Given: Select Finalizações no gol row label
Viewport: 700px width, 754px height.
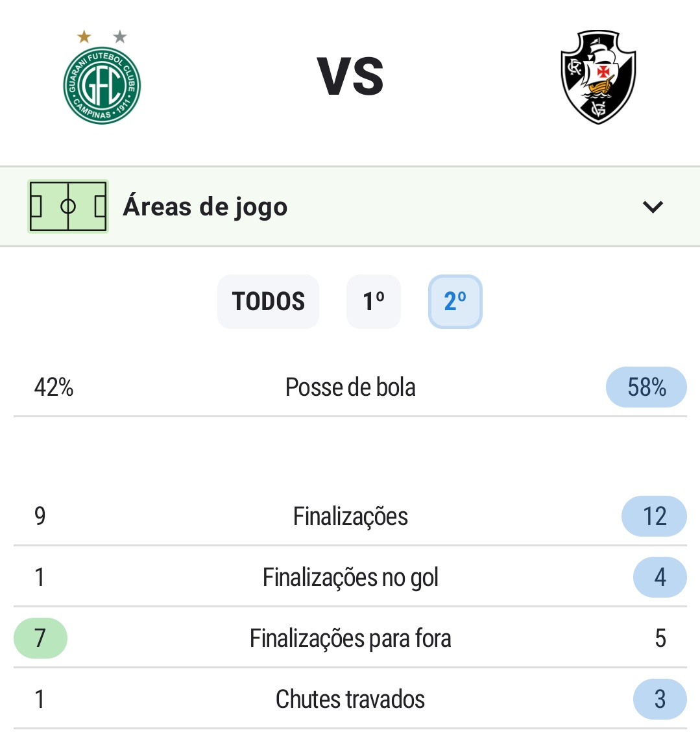Looking at the screenshot, I should coord(350,578).
